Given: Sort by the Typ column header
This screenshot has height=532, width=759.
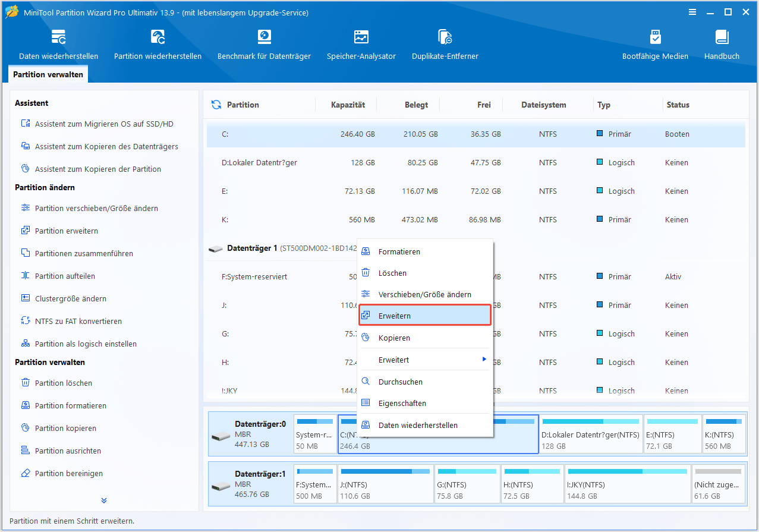Looking at the screenshot, I should coord(604,105).
